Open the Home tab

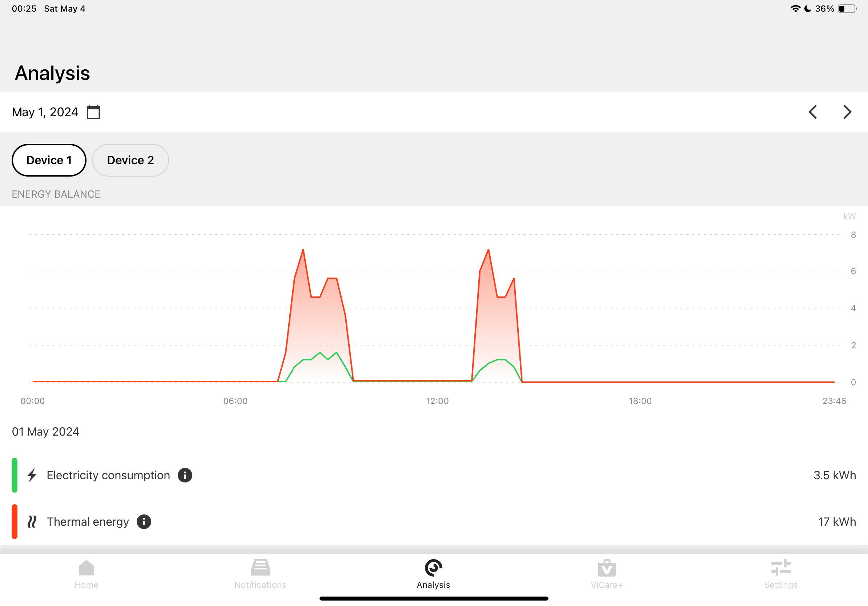[87, 574]
